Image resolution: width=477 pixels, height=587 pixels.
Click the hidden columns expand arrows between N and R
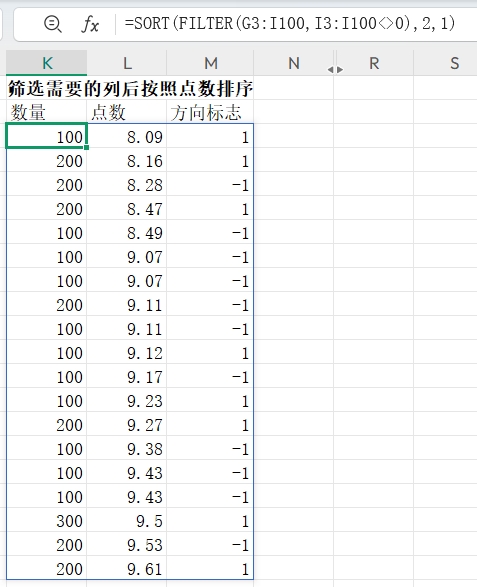point(335,70)
